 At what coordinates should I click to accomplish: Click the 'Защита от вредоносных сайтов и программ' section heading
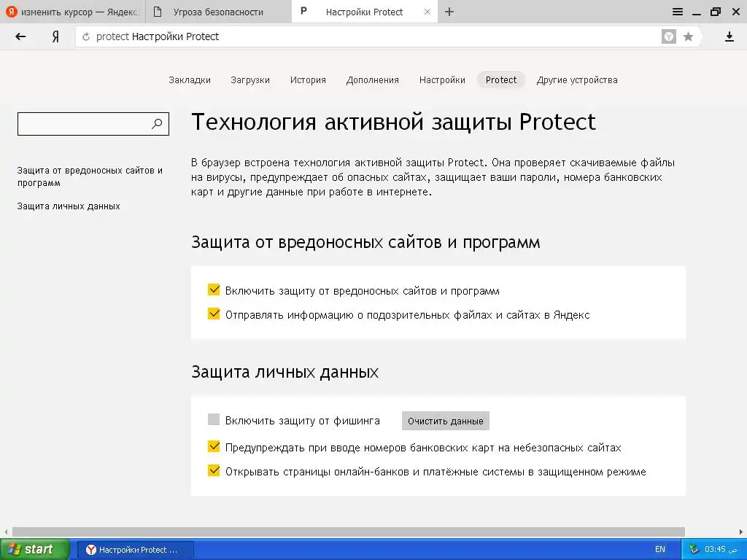click(365, 242)
